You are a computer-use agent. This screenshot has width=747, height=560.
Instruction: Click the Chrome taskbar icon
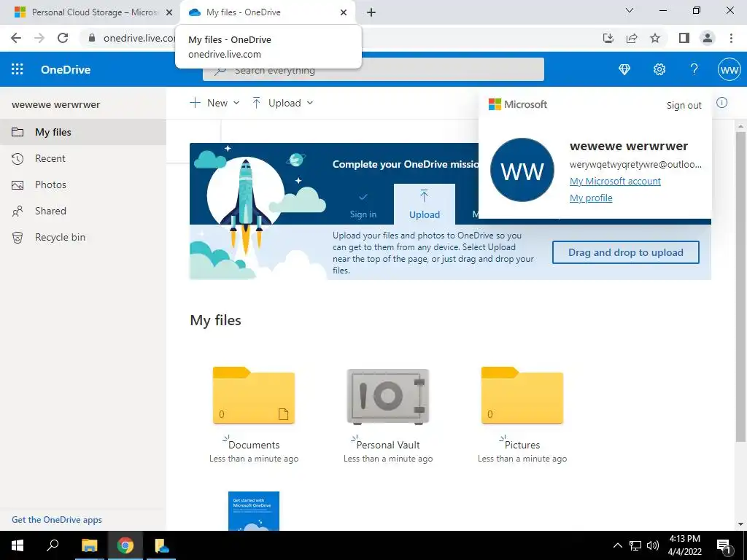[125, 545]
